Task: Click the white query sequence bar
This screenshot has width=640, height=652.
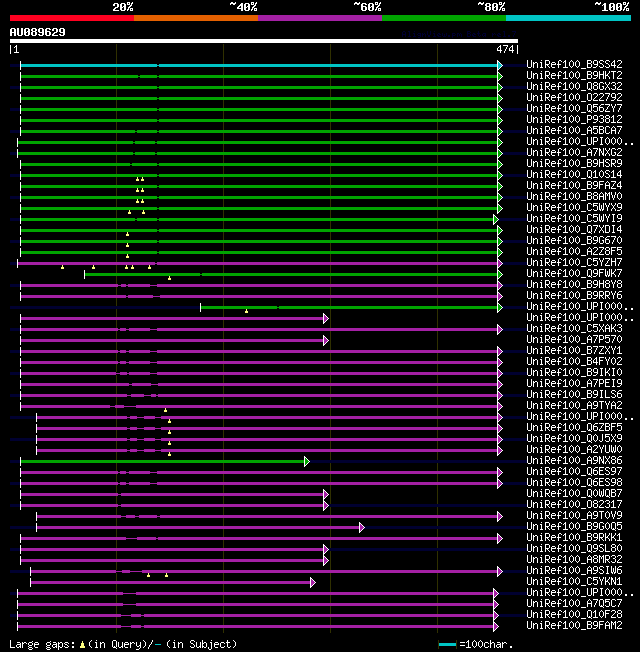Action: pyautogui.click(x=264, y=41)
